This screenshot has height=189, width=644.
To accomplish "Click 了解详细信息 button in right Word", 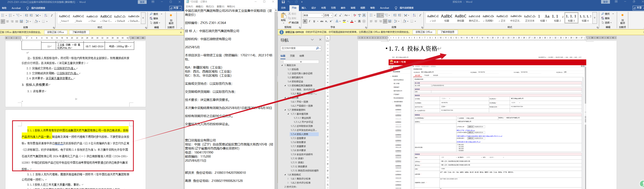I will 447,32.
